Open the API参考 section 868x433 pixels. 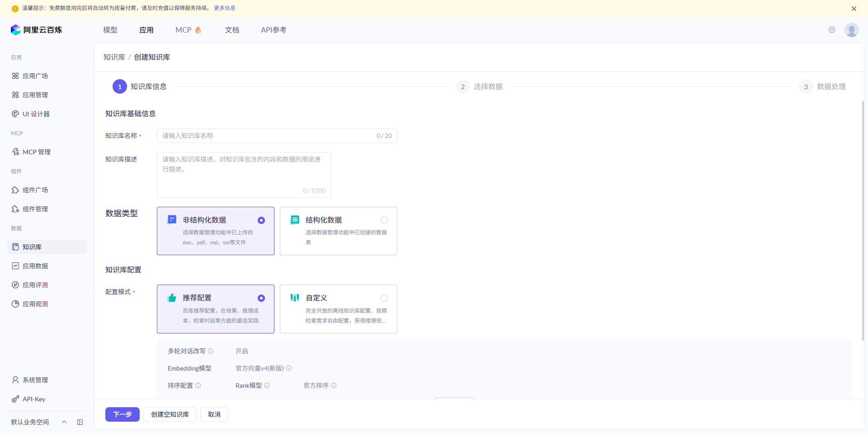point(274,29)
